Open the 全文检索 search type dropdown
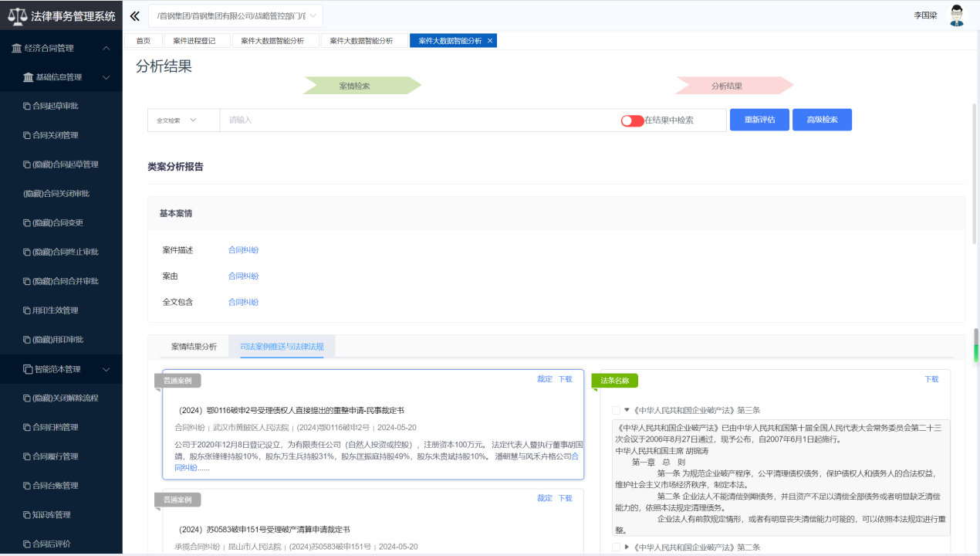Screen dimensions: 980x556 pos(177,120)
